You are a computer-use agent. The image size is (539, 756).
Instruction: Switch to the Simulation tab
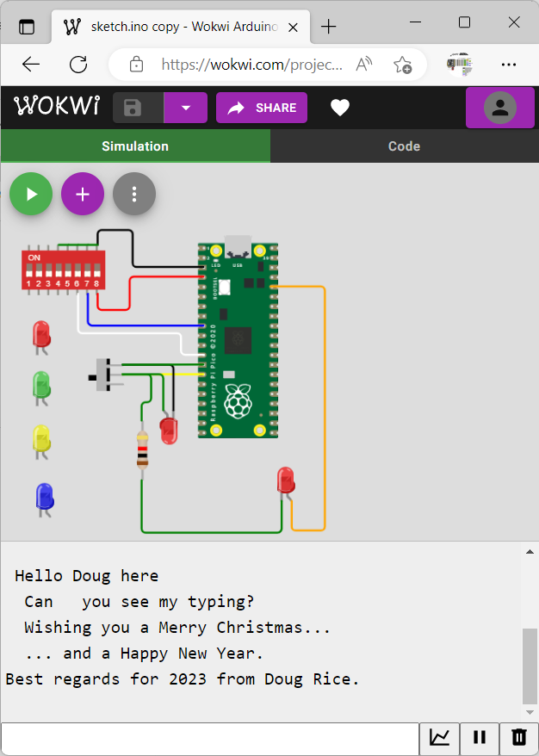135,146
